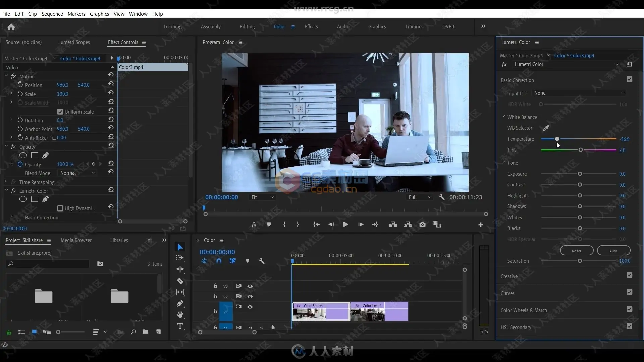Image resolution: width=644 pixels, height=362 pixels.
Task: Click the Home icon
Action: coord(11,27)
